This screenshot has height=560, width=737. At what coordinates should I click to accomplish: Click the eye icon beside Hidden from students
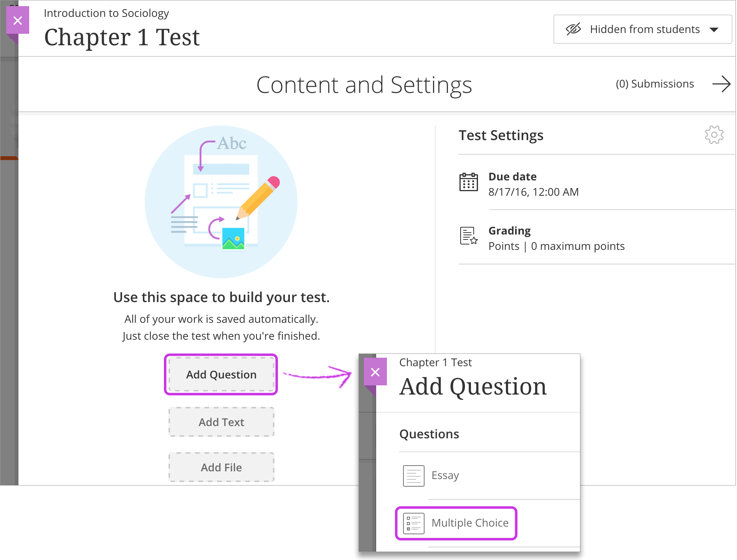pyautogui.click(x=573, y=29)
